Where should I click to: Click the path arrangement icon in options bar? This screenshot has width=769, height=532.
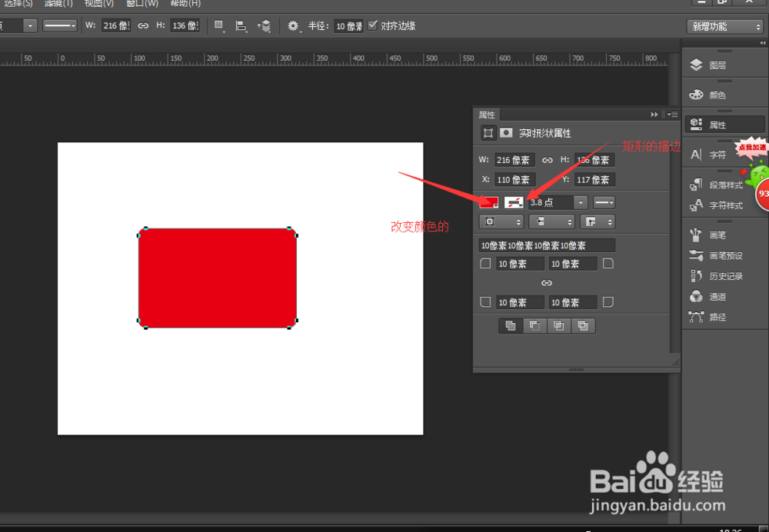click(265, 26)
